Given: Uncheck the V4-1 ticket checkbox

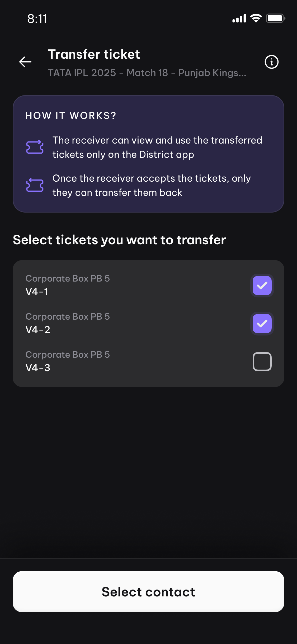Looking at the screenshot, I should coord(262,286).
